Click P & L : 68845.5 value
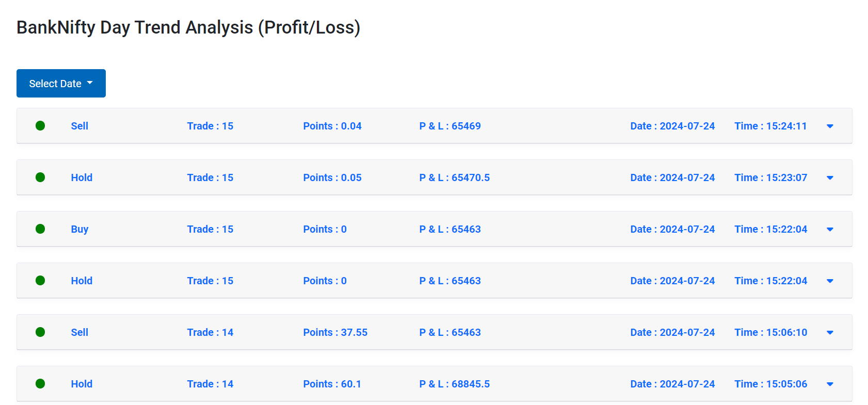 tap(455, 384)
